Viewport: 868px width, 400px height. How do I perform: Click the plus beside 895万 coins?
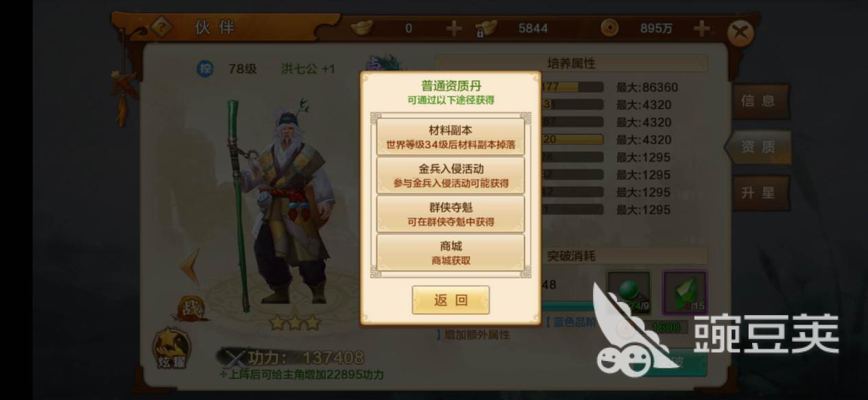coord(701,28)
